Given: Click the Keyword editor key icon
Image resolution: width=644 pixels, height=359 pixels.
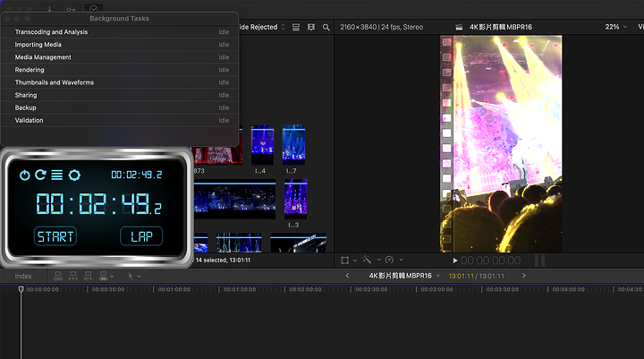Looking at the screenshot, I should [x=71, y=9].
